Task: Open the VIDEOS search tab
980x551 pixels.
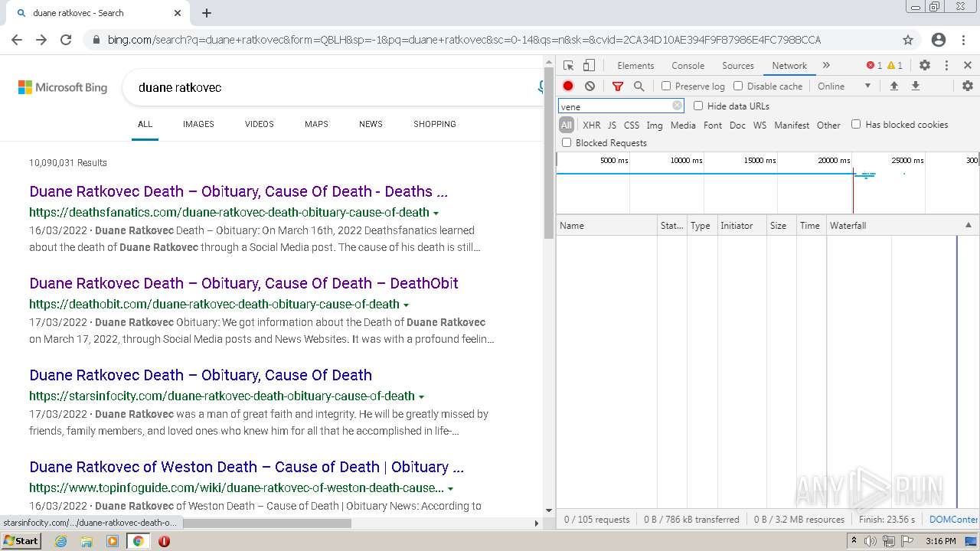Action: coord(260,124)
